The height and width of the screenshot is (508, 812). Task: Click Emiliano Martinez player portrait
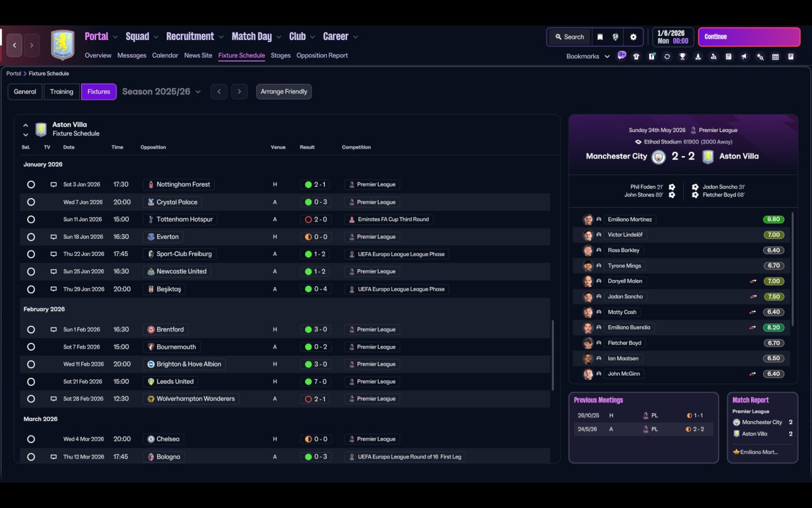click(x=588, y=220)
